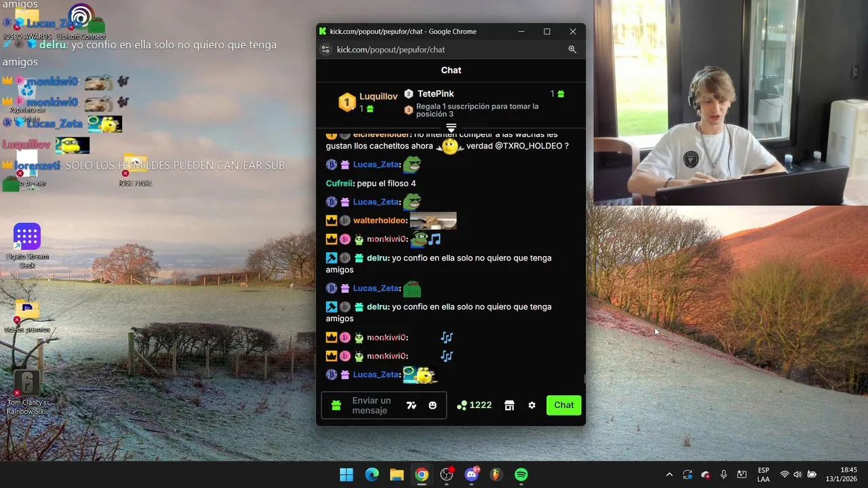Switch to Google Chrome on taskbar

coord(422,474)
